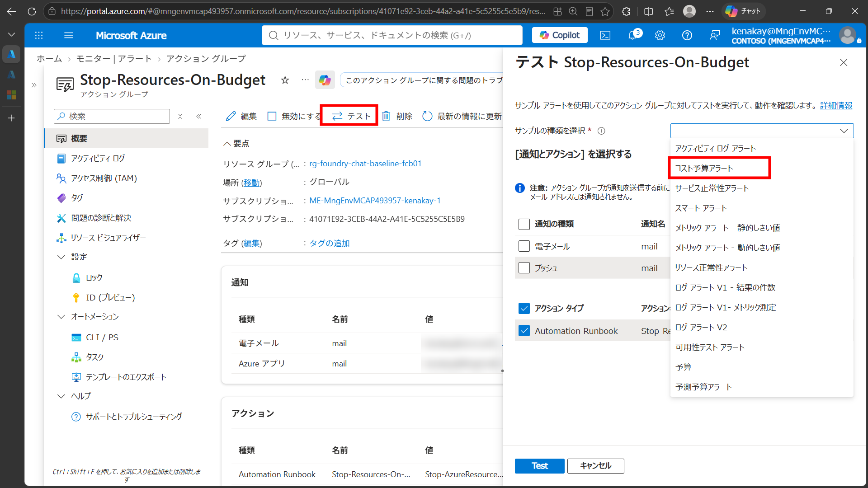The height and width of the screenshot is (488, 868).
Task: Open the ME-MngEnvMCAP493957-kenakay-1 subscription link
Action: click(375, 201)
